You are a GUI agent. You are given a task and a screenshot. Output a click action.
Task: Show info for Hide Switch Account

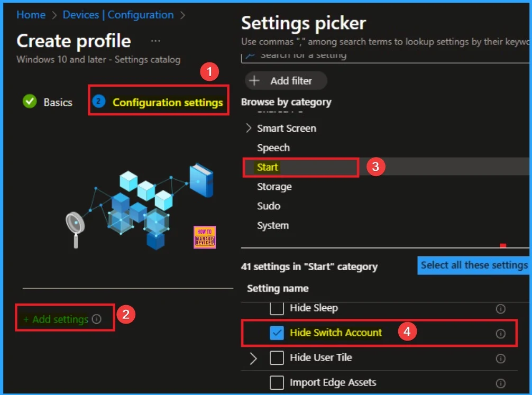(x=500, y=334)
